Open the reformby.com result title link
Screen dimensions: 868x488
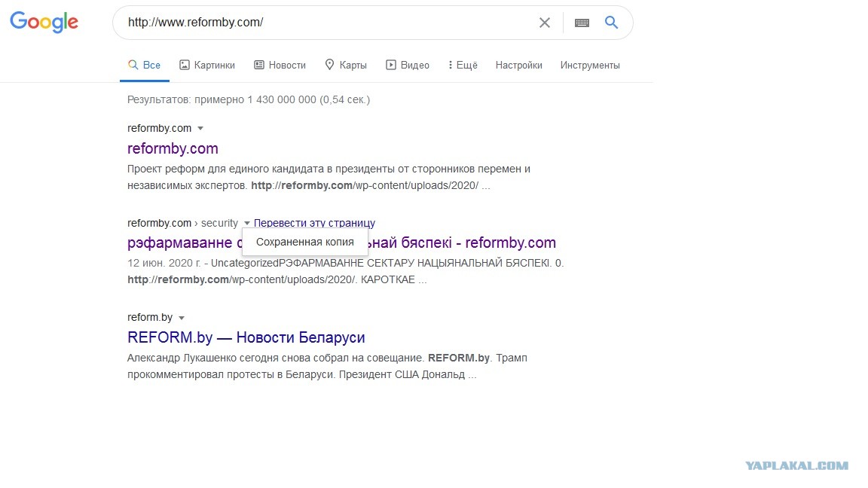click(x=173, y=148)
